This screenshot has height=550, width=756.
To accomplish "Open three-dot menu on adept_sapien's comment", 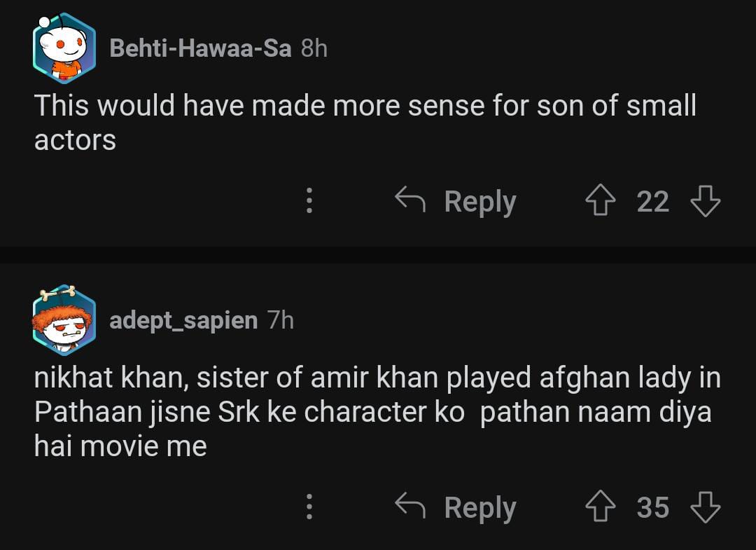I will click(309, 507).
